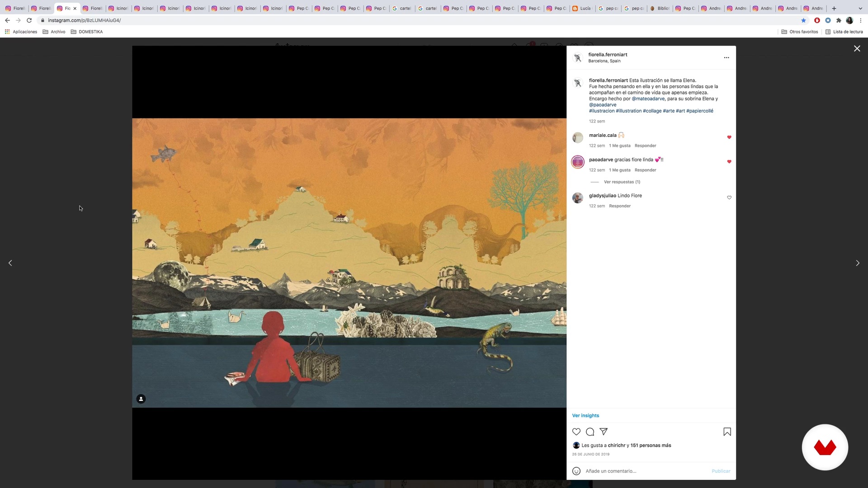Image resolution: width=868 pixels, height=488 pixels.
Task: Unlike mariale.cala's comment heart
Action: point(729,137)
